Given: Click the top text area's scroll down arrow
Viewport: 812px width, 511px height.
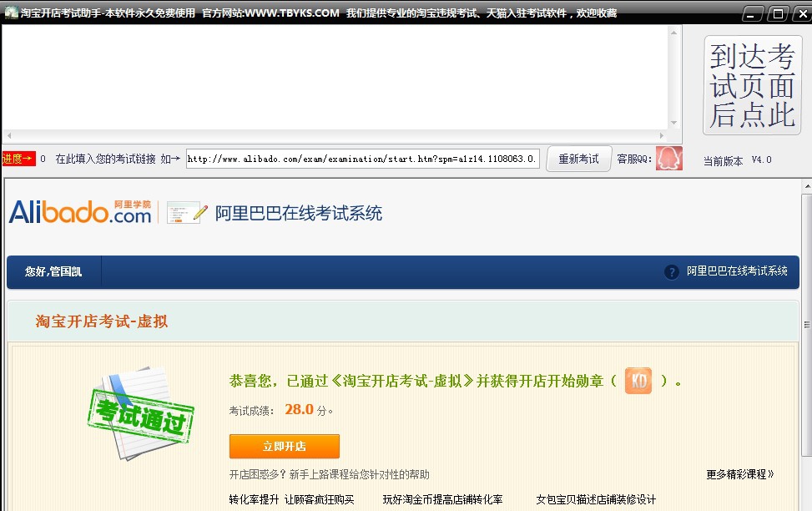Looking at the screenshot, I should pos(673,123).
